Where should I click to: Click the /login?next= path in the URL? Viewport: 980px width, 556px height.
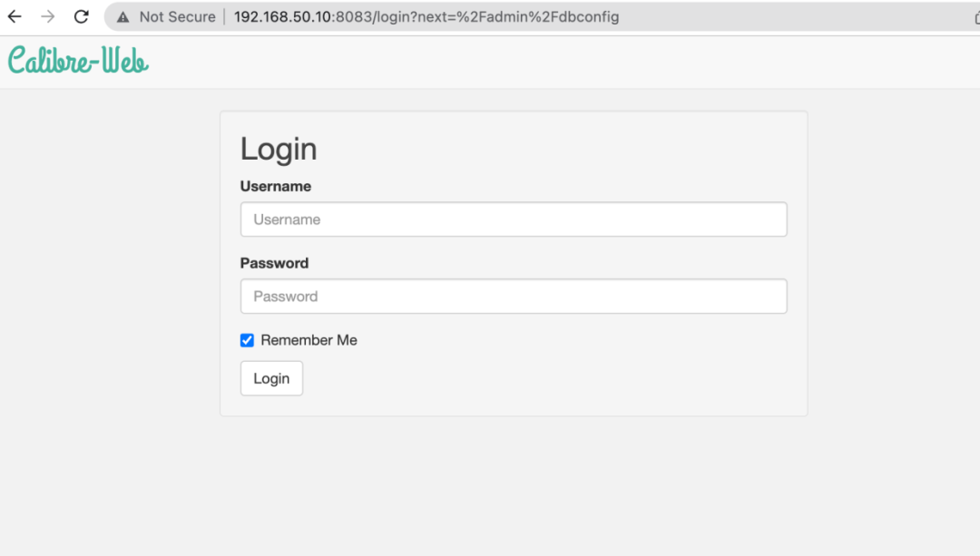[x=415, y=17]
